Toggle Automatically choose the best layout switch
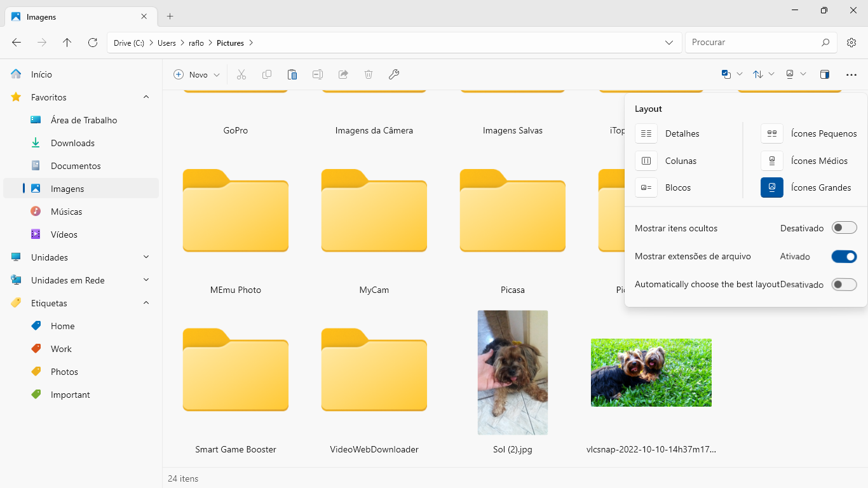Image resolution: width=868 pixels, height=488 pixels. pos(844,285)
